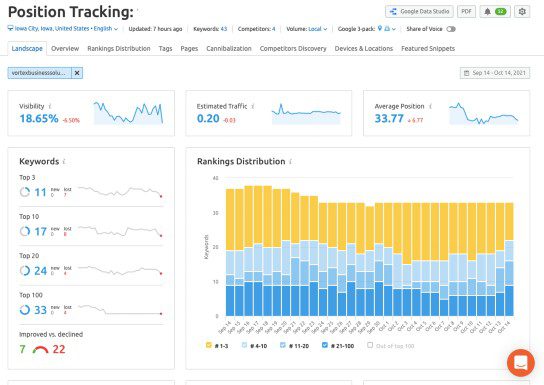Viewport: 544px width, 385px height.
Task: Open chat support widget
Action: point(520,363)
